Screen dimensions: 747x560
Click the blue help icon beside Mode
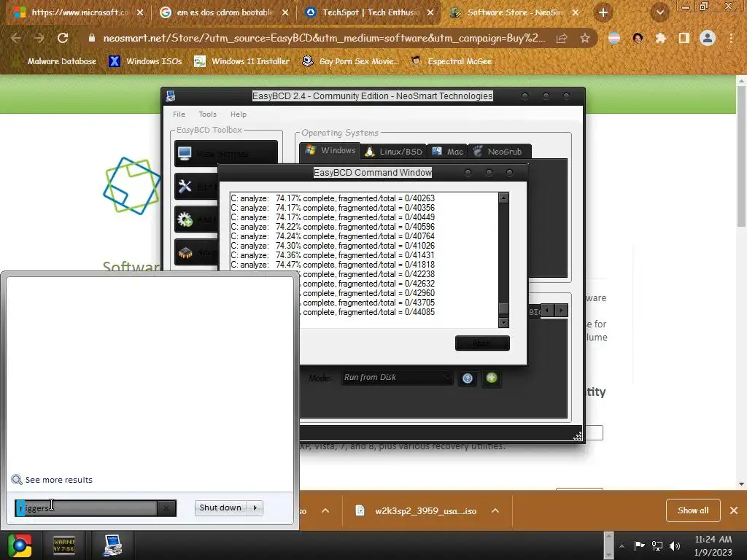tap(468, 378)
